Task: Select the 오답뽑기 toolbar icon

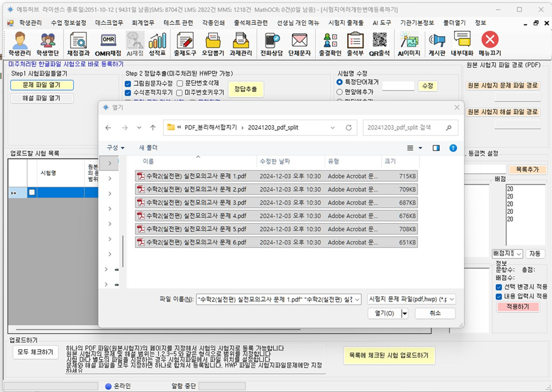Action: click(x=213, y=44)
